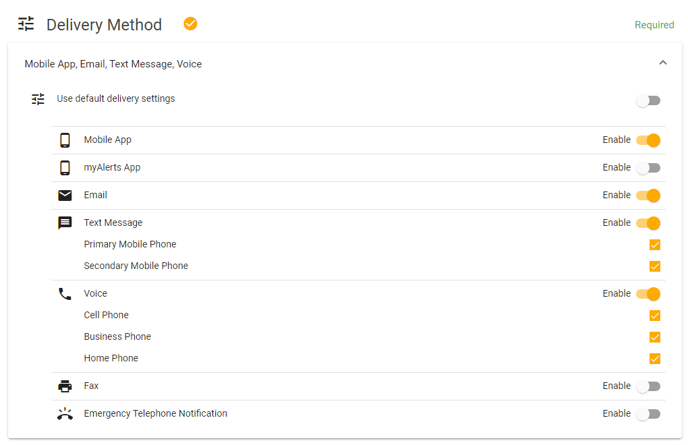This screenshot has width=688, height=445.
Task: Click the 'Mobile App' row label
Action: pos(108,140)
